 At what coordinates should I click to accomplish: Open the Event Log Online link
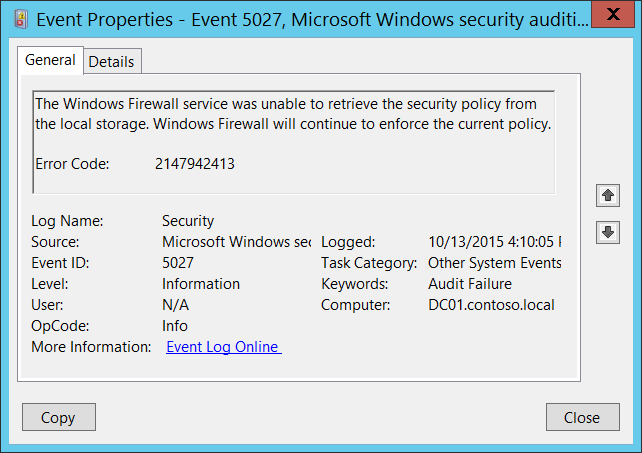point(223,347)
